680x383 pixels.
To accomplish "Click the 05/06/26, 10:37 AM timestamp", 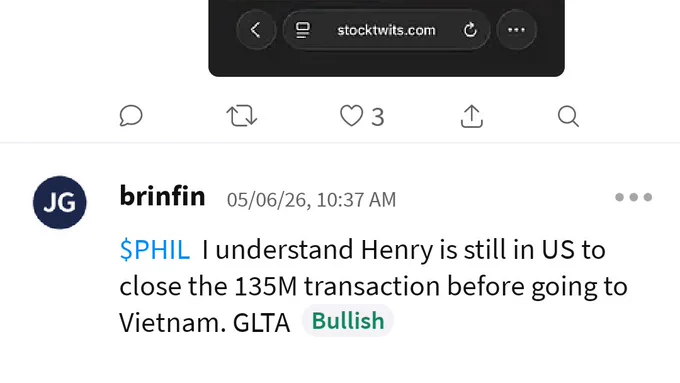I will (311, 200).
